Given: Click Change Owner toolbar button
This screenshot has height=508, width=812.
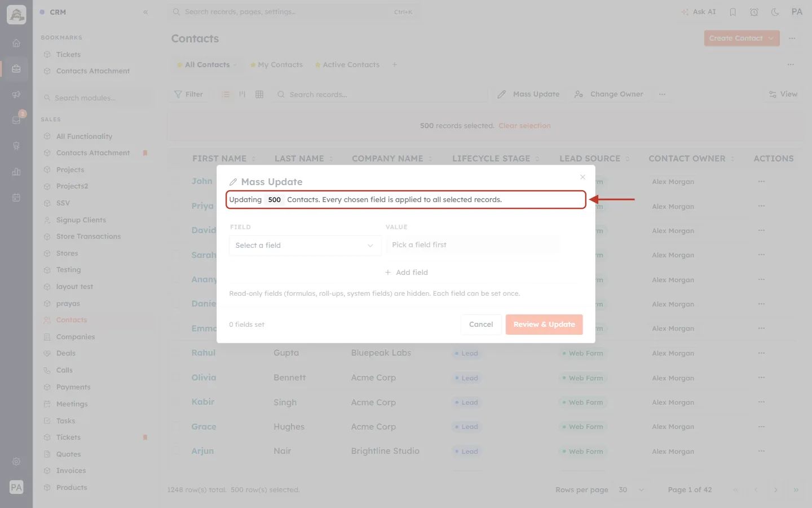Looking at the screenshot, I should 608,94.
